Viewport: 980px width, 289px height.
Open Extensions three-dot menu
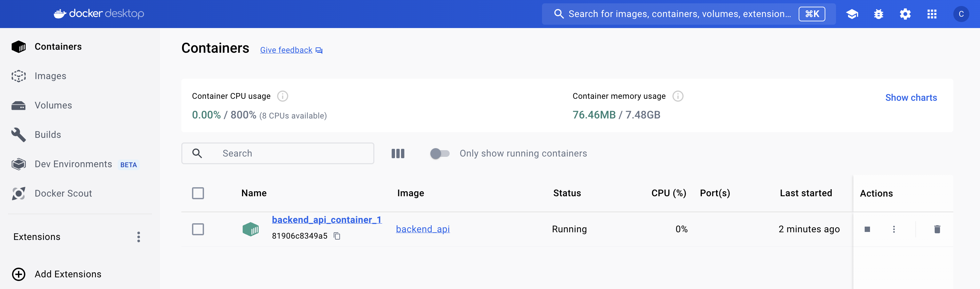pos(138,237)
